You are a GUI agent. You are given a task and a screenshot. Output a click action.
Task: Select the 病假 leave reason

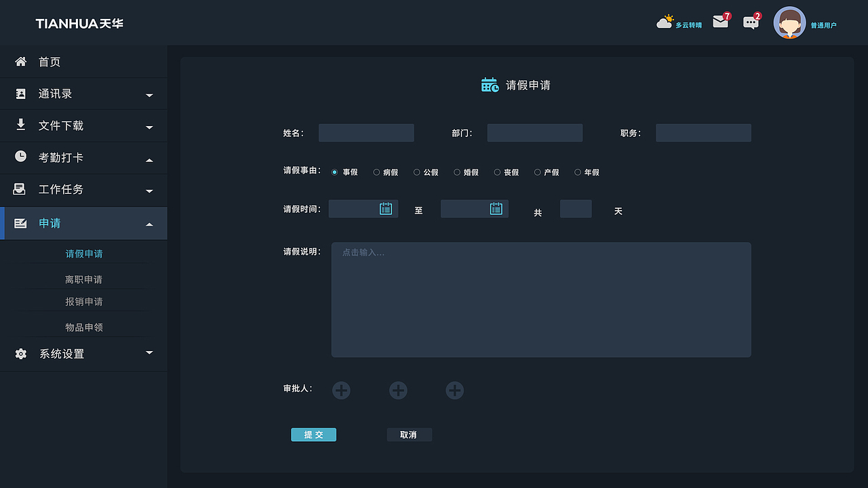(x=376, y=172)
